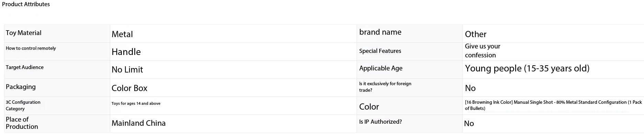The width and height of the screenshot is (644, 134).
Task: Select the brand name label
Action: coord(380,32)
